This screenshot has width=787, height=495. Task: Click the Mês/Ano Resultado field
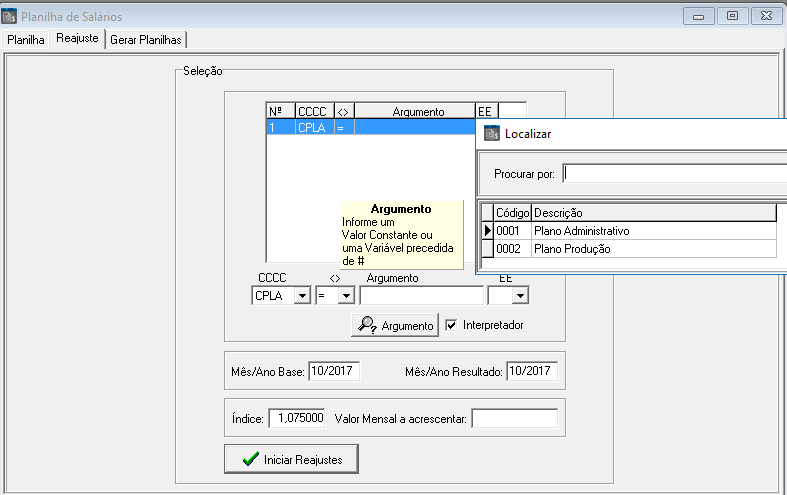(531, 371)
